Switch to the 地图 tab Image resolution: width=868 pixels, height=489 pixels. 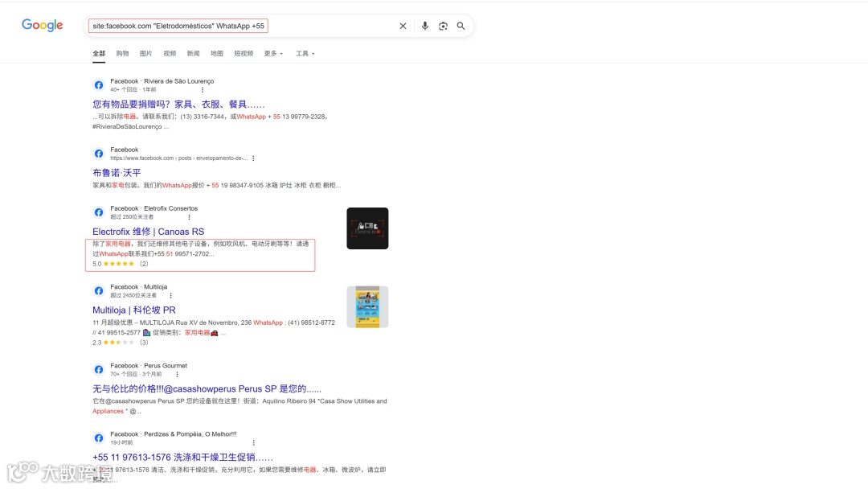[x=216, y=54]
